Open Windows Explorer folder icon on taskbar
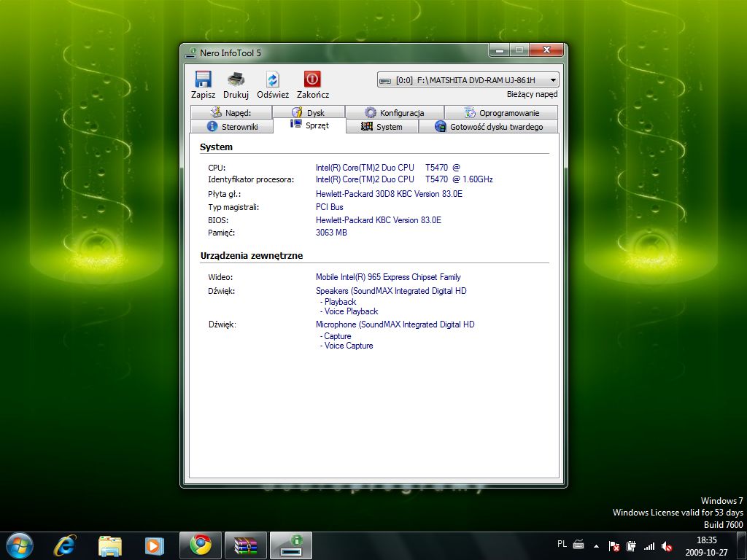747x560 pixels. click(x=110, y=545)
